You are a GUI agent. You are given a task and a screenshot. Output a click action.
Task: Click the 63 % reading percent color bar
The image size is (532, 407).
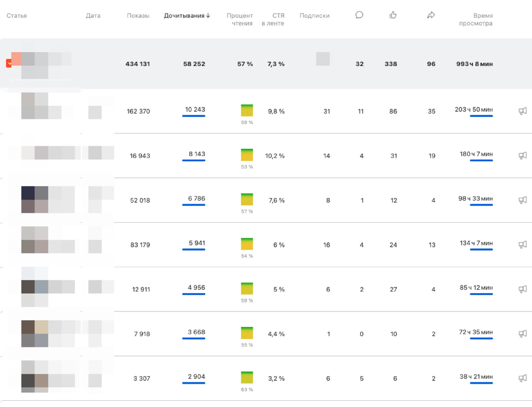pos(247,377)
